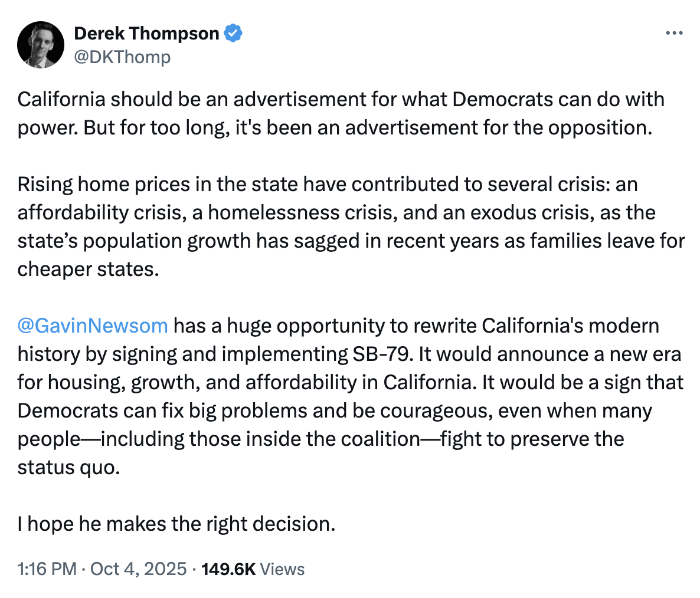The height and width of the screenshot is (598, 700).
Task: Click the blue verified checkmark badge
Action: (234, 34)
